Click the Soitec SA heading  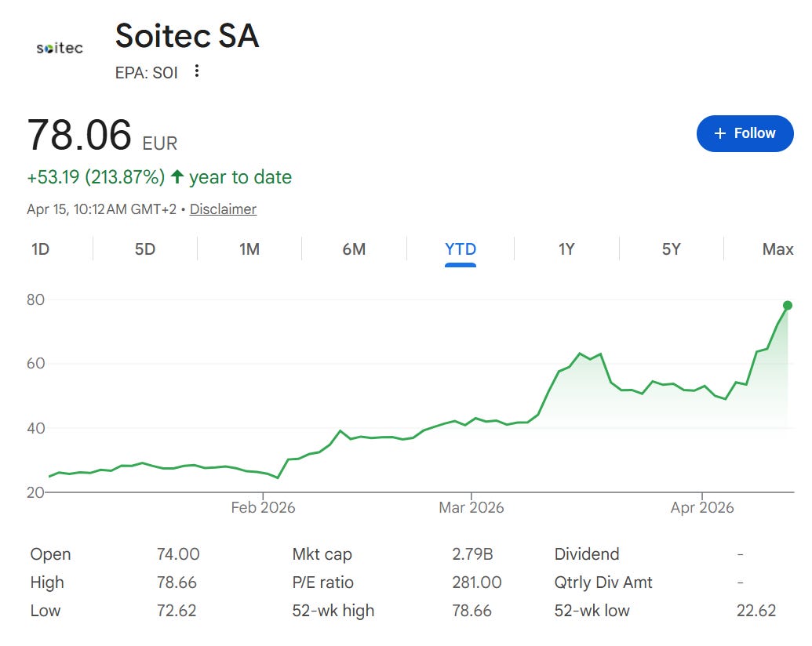pyautogui.click(x=187, y=36)
